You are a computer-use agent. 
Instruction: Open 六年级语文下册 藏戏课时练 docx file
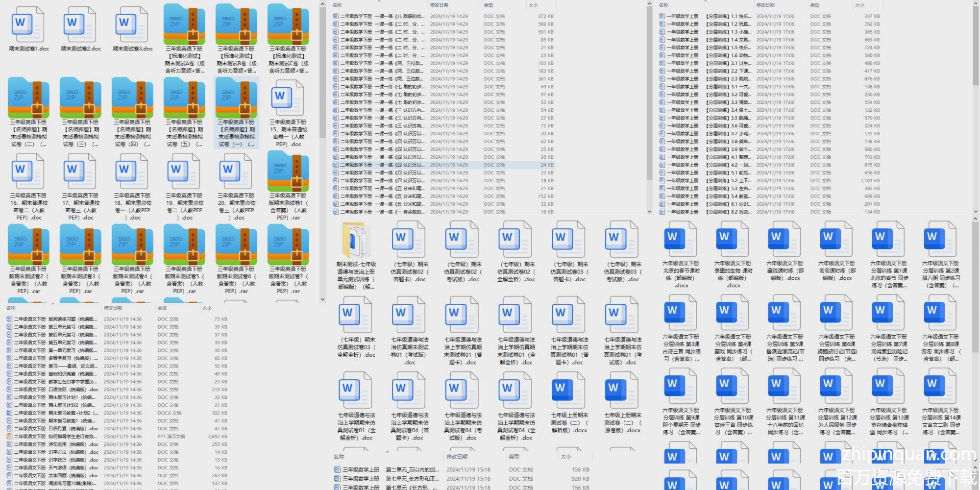tap(785, 240)
